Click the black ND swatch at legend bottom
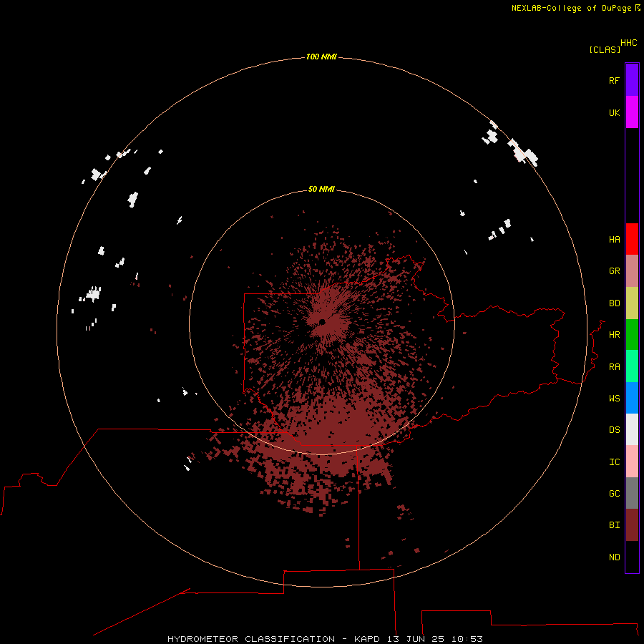This screenshot has width=644, height=644. 632,557
